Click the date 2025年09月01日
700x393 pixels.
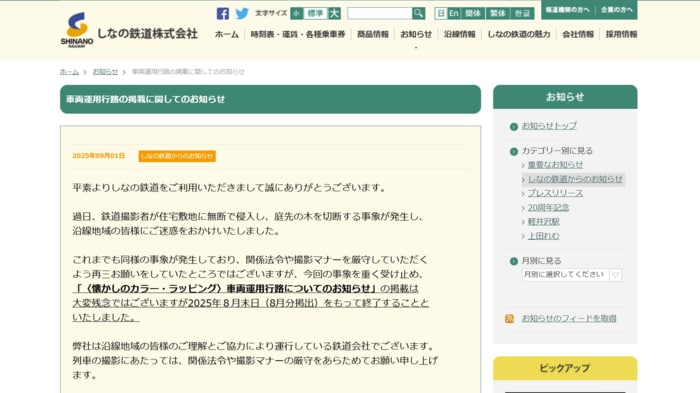99,156
